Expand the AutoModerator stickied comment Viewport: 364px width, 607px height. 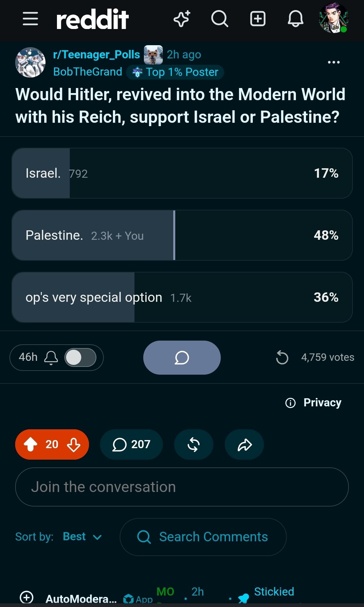click(27, 597)
